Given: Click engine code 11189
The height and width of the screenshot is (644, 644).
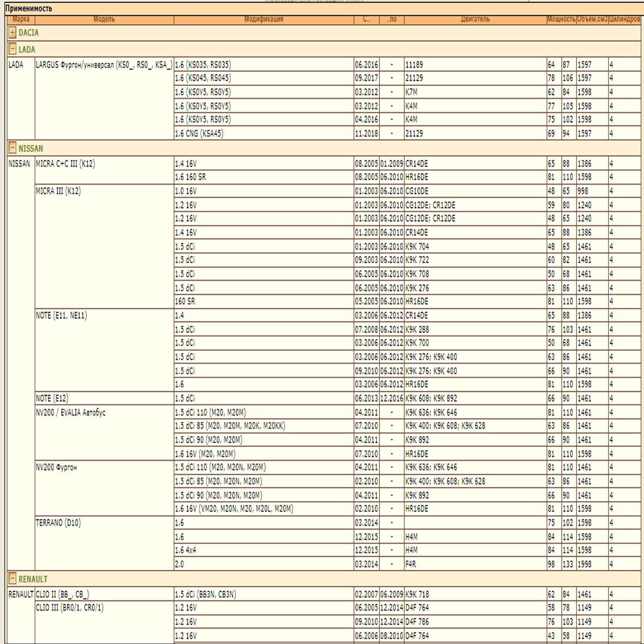Looking at the screenshot, I should click(414, 65).
